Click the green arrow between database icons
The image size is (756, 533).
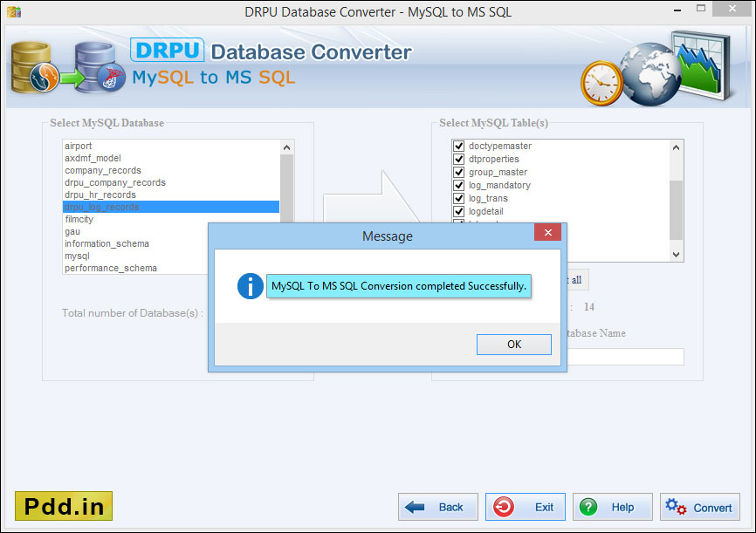(x=72, y=78)
